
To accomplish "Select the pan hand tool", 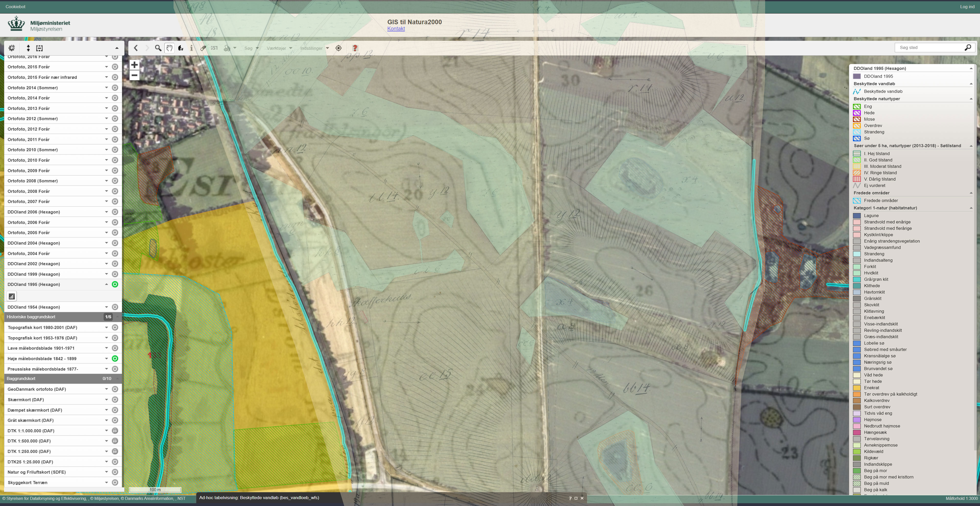I will 169,48.
